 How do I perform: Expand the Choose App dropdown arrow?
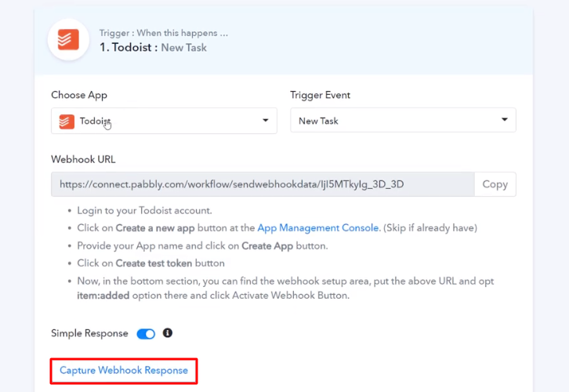click(x=265, y=122)
